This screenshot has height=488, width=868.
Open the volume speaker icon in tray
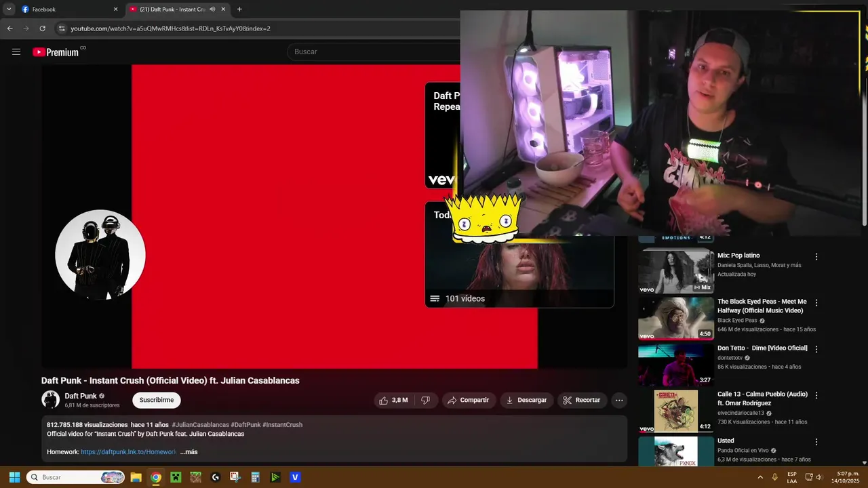coord(819,477)
